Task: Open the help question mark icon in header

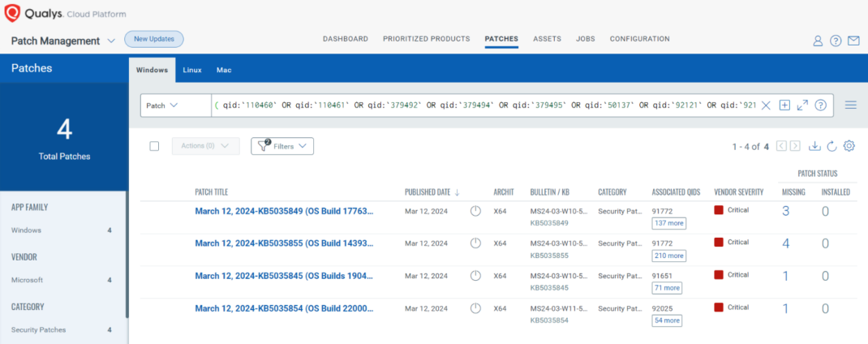Action: click(x=836, y=41)
